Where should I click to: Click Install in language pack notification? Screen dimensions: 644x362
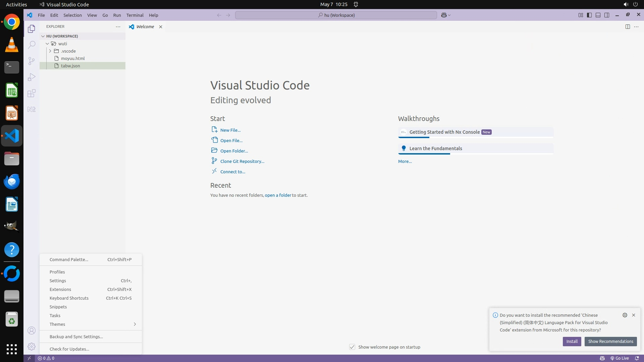point(572,341)
